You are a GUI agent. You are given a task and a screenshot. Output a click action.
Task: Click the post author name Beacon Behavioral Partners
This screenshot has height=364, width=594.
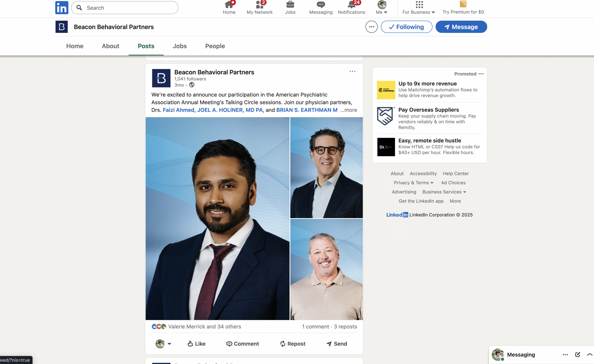point(214,72)
